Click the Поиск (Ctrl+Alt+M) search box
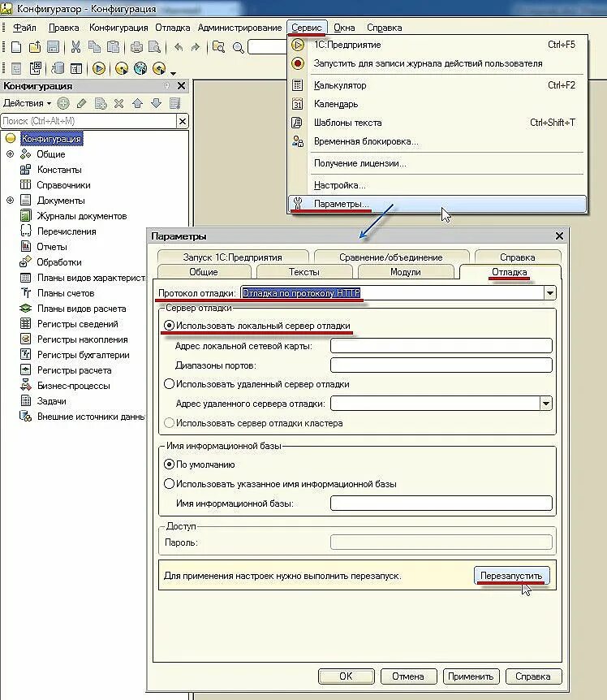 click(x=88, y=121)
